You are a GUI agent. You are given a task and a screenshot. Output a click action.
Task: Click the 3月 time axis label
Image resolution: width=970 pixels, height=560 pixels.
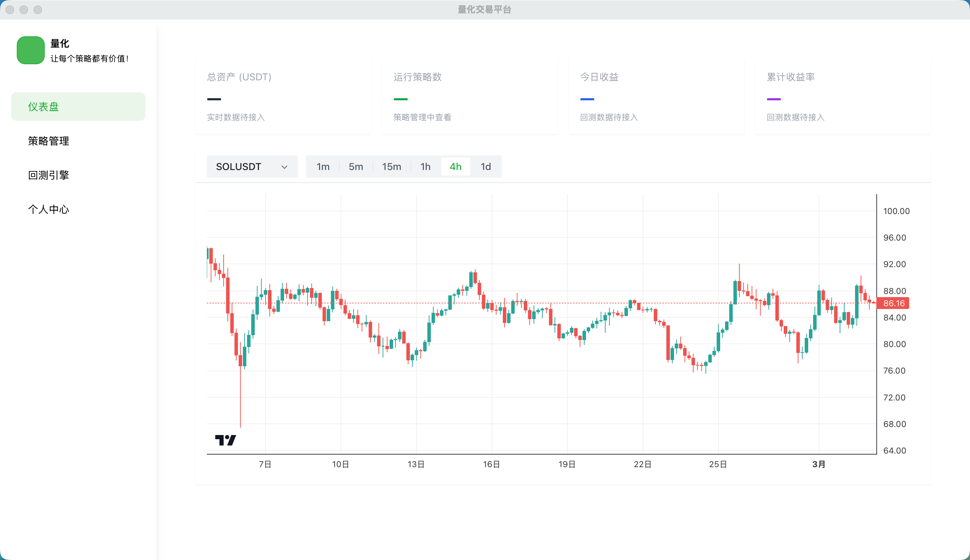point(819,464)
